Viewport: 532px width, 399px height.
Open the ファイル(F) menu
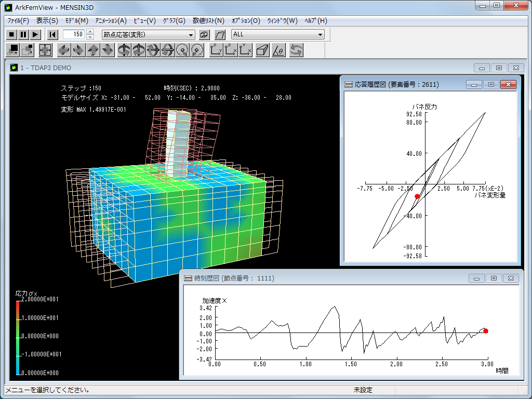click(18, 21)
